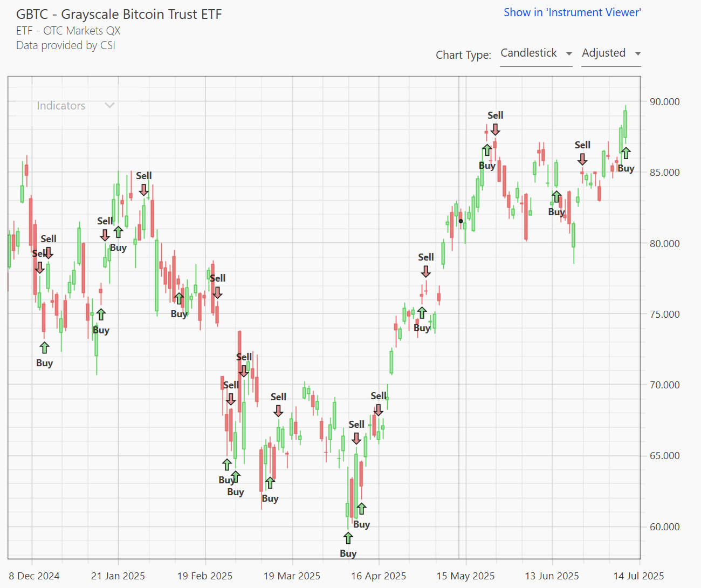Image resolution: width=701 pixels, height=588 pixels.
Task: Open the Candlestick chart type dropdown
Action: [x=536, y=53]
